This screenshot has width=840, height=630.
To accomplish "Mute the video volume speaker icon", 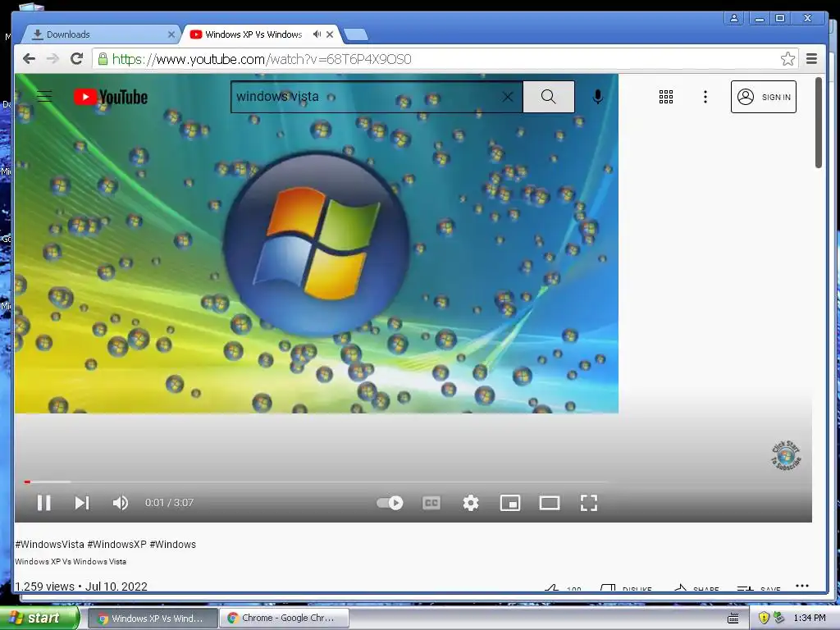I will [x=120, y=503].
